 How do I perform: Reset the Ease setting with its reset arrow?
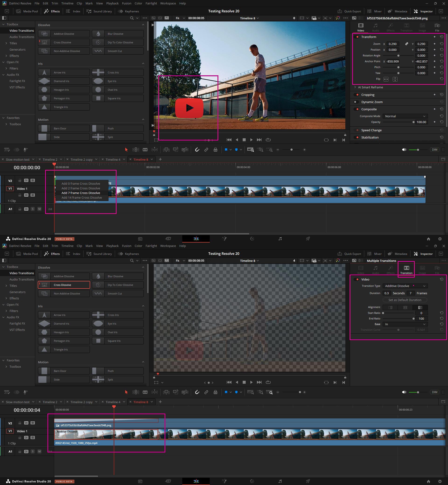[x=442, y=324]
